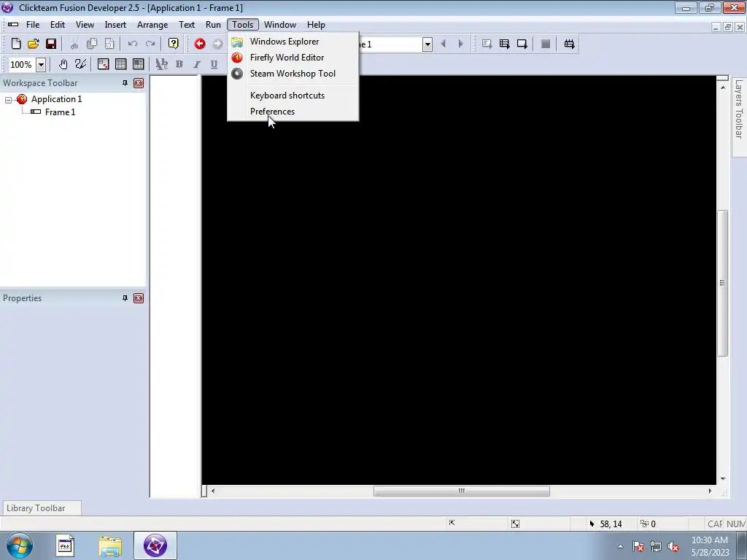Image resolution: width=747 pixels, height=560 pixels.
Task: Close the open Tools menu
Action: click(242, 25)
